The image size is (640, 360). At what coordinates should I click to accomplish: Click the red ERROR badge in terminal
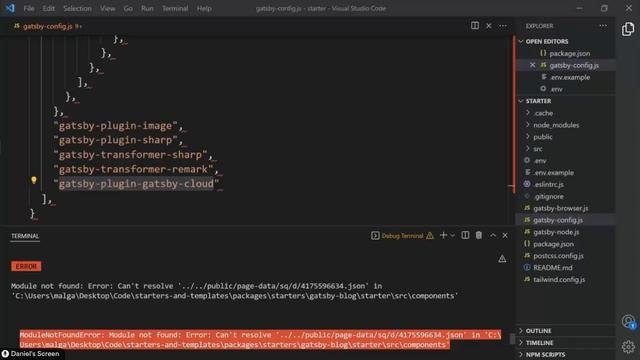coord(26,267)
